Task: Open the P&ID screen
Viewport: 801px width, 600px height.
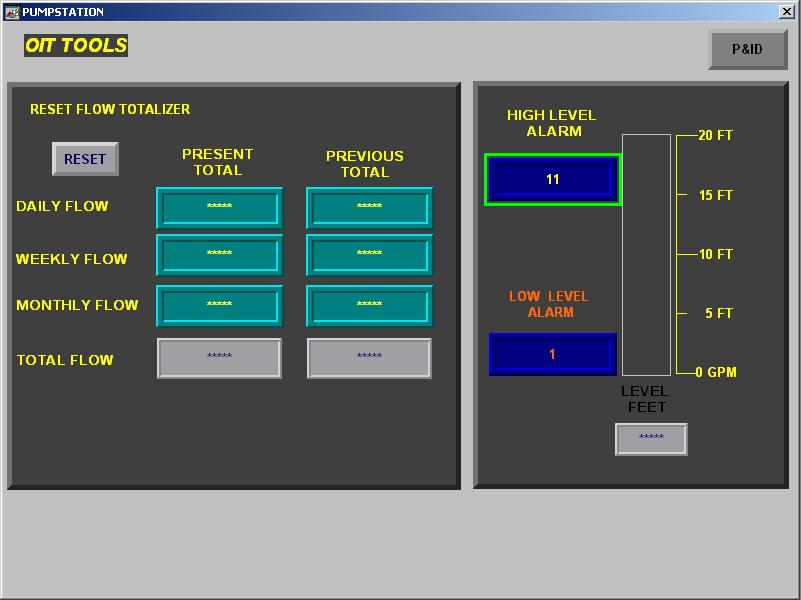Action: pos(747,49)
